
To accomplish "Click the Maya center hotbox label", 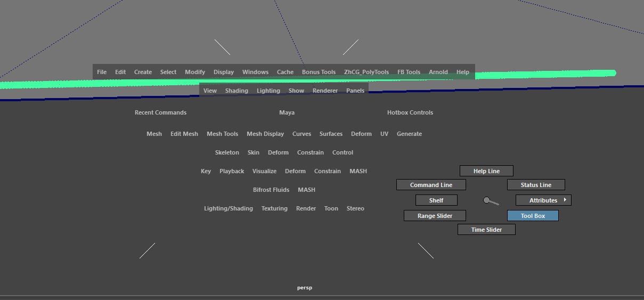I will pyautogui.click(x=287, y=112).
